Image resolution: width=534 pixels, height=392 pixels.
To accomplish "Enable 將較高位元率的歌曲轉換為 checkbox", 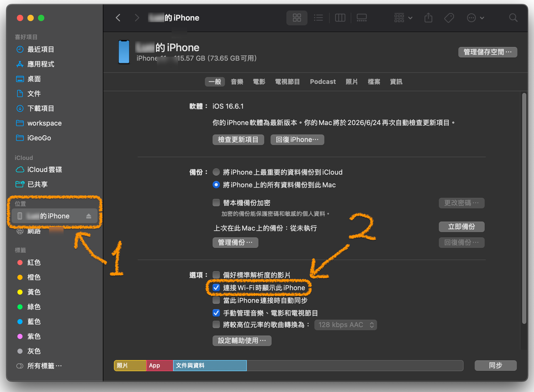I will coord(216,324).
